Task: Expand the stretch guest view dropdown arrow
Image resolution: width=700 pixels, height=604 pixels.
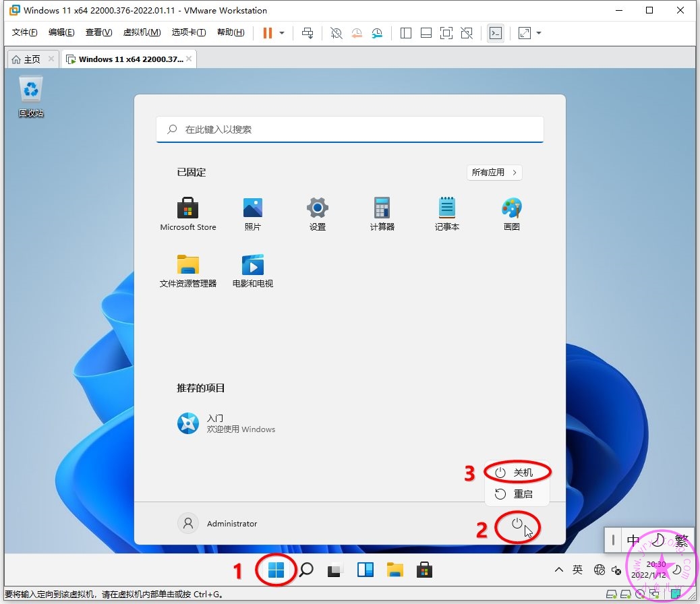Action: (539, 33)
